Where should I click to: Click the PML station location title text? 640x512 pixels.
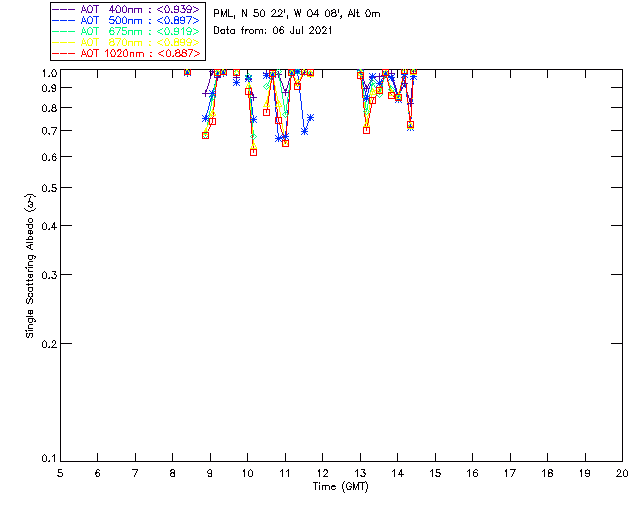point(297,14)
